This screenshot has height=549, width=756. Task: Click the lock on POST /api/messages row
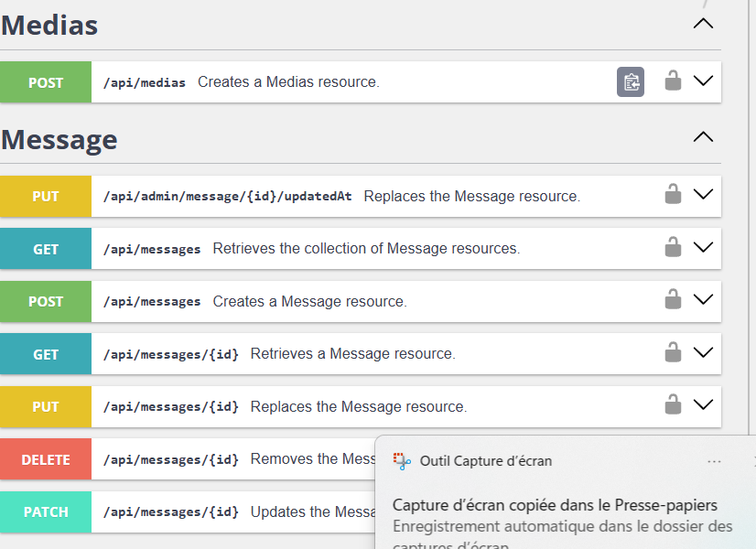pyautogui.click(x=673, y=299)
